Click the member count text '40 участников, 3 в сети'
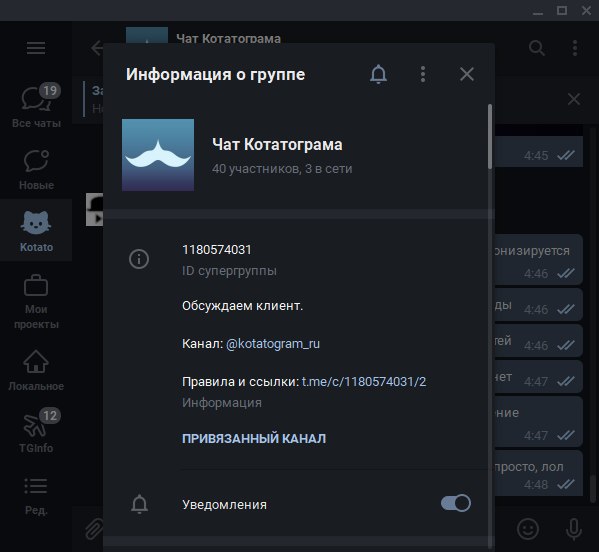Viewport: 599px width, 552px height. point(282,169)
